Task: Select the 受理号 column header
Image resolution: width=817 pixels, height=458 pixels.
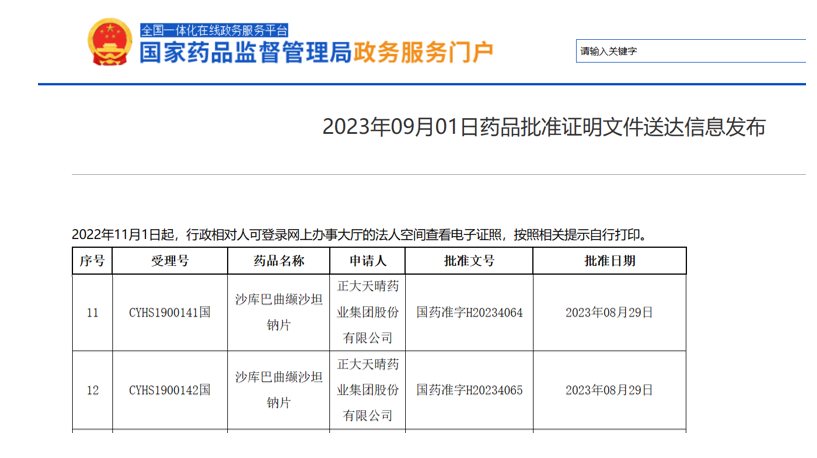Action: 169,261
